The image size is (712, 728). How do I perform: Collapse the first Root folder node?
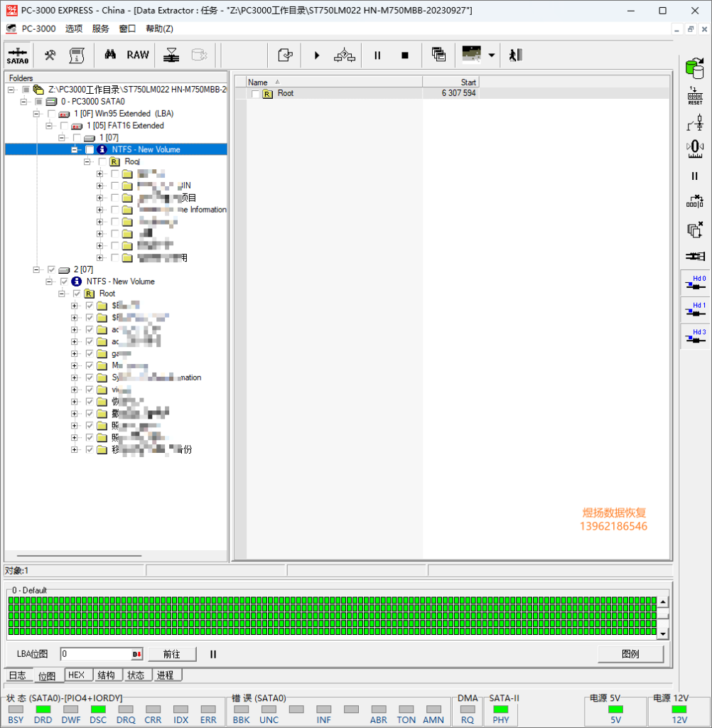click(87, 161)
